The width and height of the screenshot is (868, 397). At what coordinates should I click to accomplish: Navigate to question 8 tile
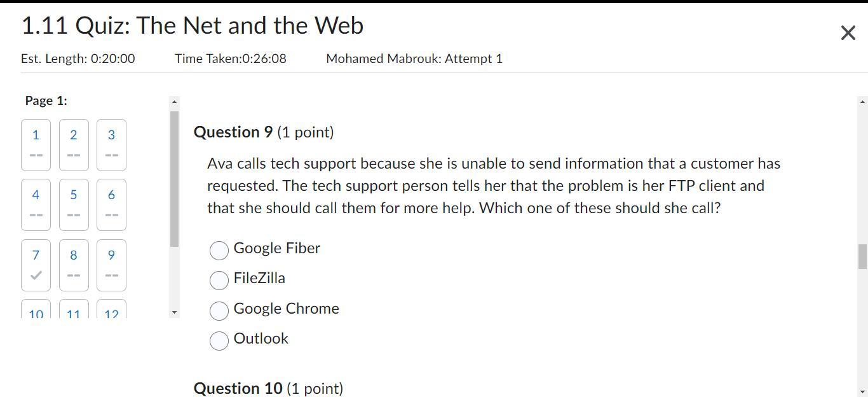tap(74, 265)
